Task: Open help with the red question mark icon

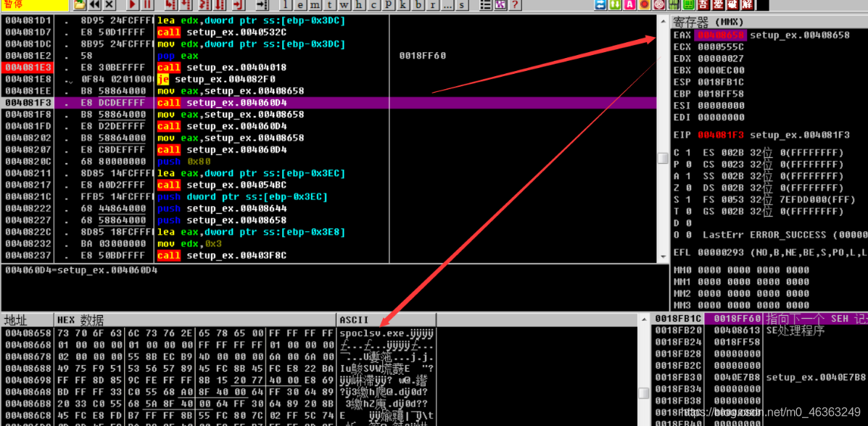Action: click(x=516, y=5)
